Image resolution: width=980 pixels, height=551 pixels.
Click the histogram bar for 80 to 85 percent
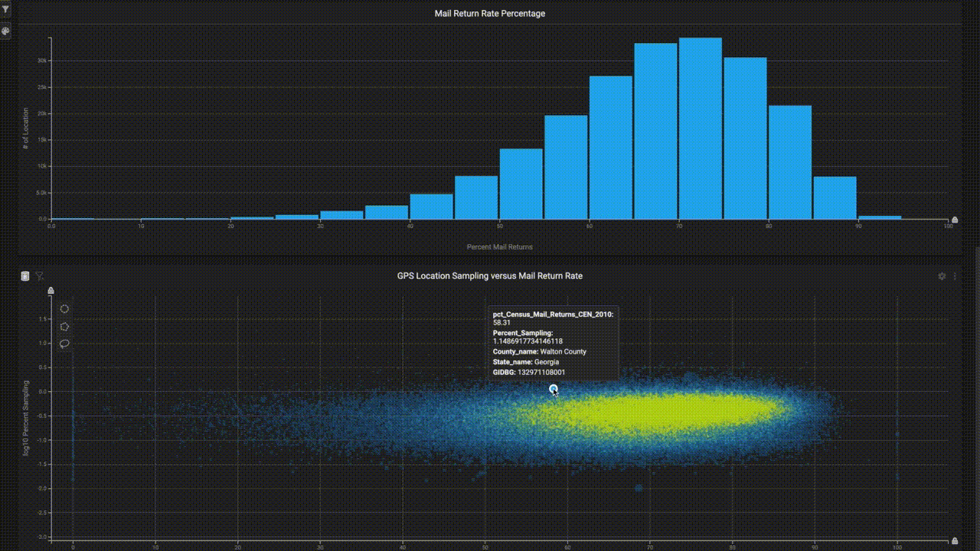[790, 162]
